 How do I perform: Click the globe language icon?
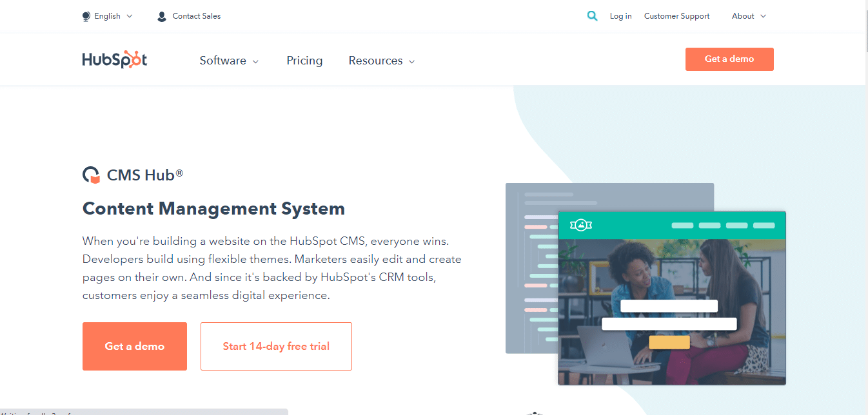(86, 16)
